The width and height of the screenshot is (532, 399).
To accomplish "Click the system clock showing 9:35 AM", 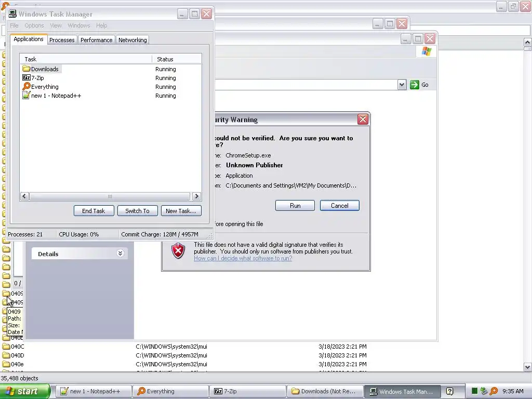I will click(513, 391).
